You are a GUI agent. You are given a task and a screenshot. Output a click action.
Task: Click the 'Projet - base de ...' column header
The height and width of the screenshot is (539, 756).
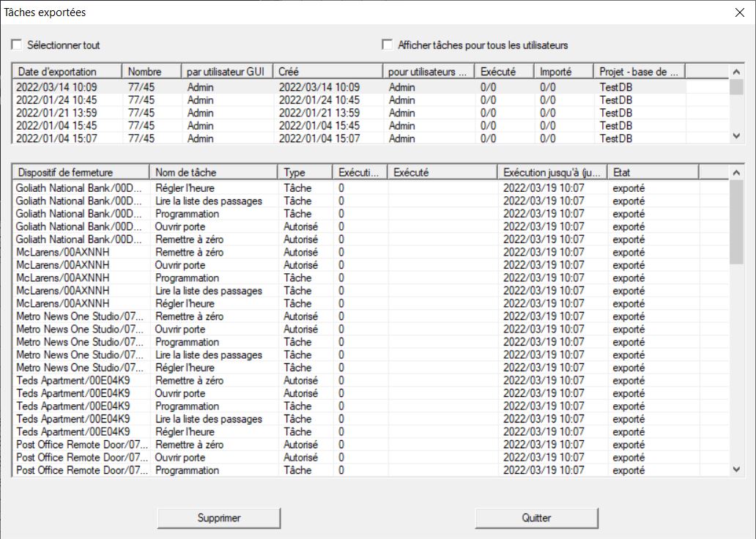[639, 71]
